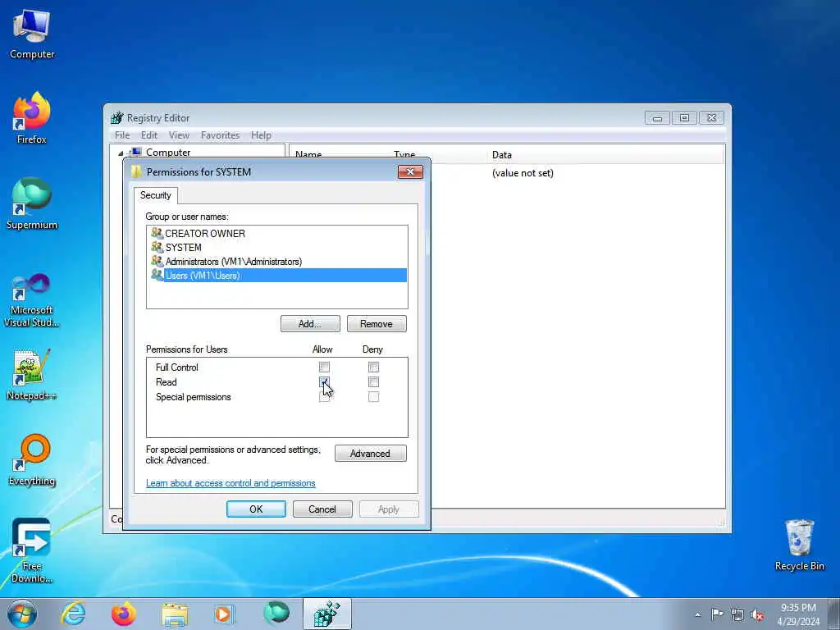Select the Security tab
The width and height of the screenshot is (840, 630).
click(x=155, y=195)
